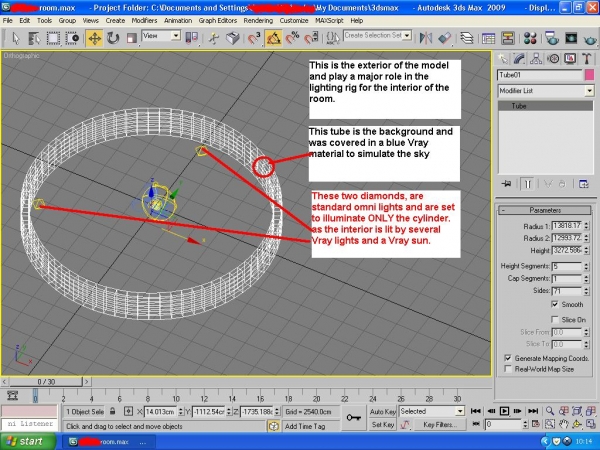Switch to Utilities command panel tab

click(x=587, y=59)
